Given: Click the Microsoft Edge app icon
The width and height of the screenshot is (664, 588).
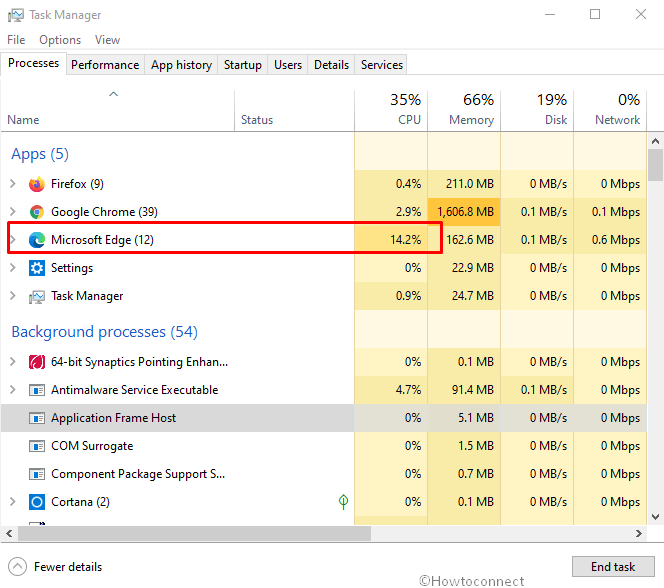Looking at the screenshot, I should 37,240.
